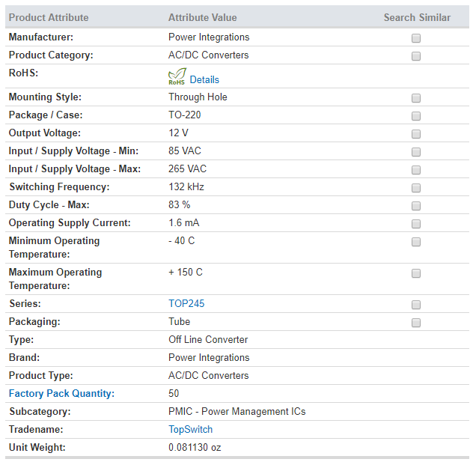Click the + 150 C temperature value

tap(185, 272)
